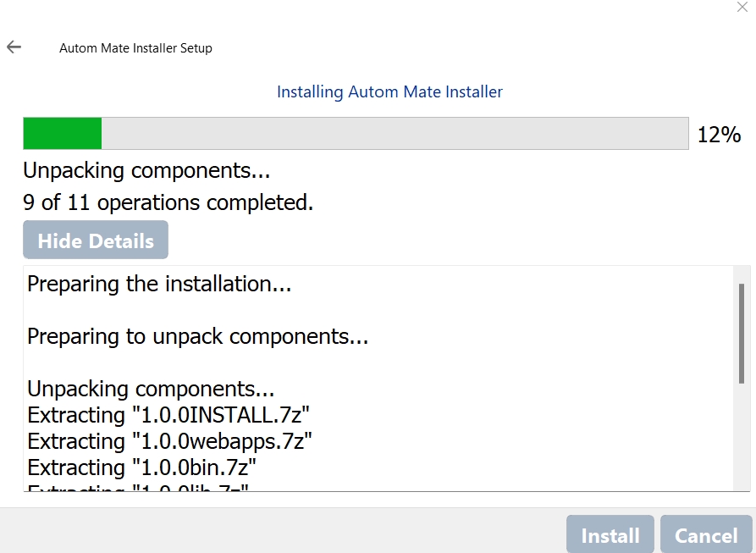Select the Extracting "1.0.0bin.7z" log entry
Screen dimensions: 756x553
(x=141, y=468)
